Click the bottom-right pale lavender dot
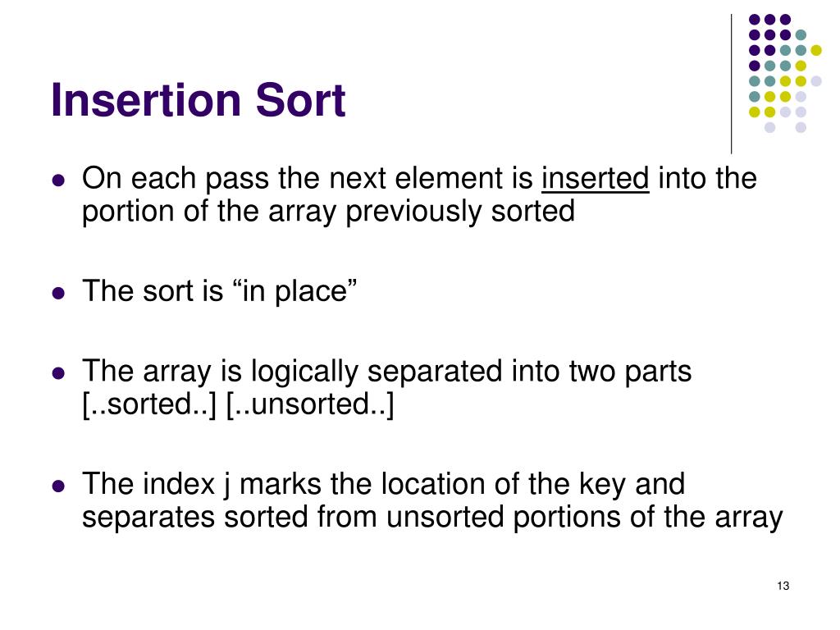This screenshot has width=840, height=630. 801,127
